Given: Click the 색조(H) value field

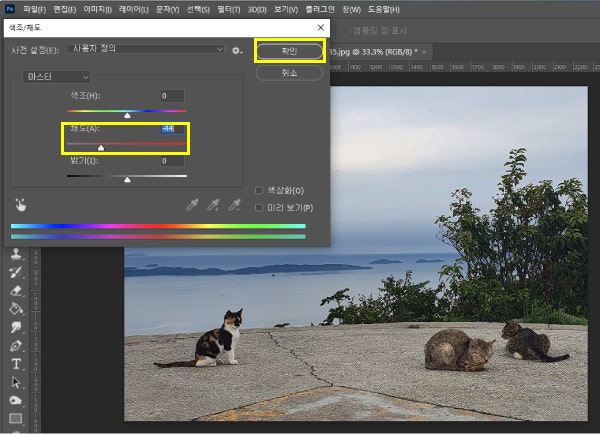Looking at the screenshot, I should (x=172, y=96).
